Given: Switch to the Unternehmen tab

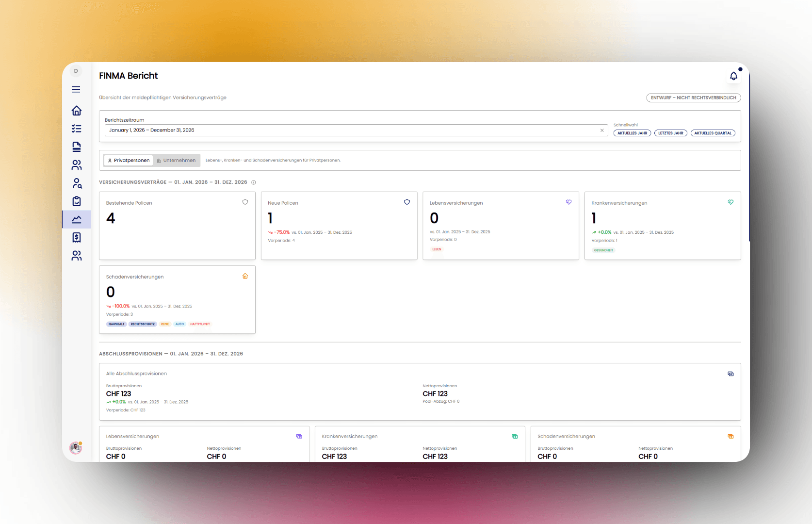Looking at the screenshot, I should point(176,160).
